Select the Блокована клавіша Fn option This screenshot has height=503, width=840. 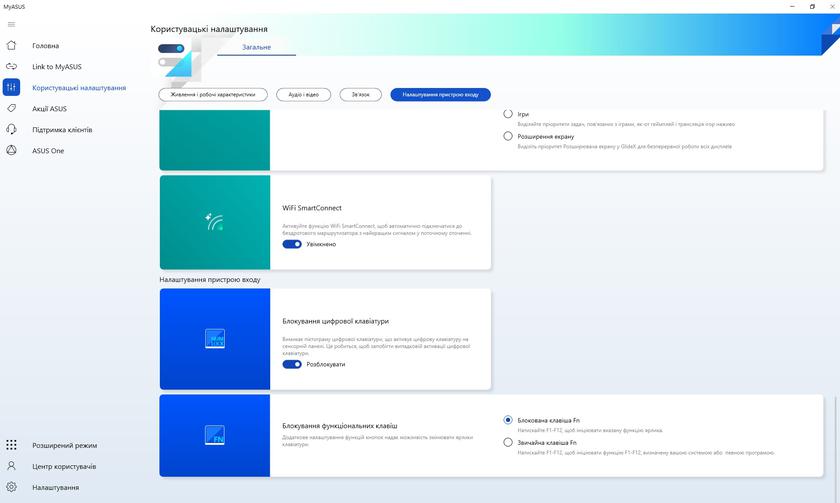[508, 420]
